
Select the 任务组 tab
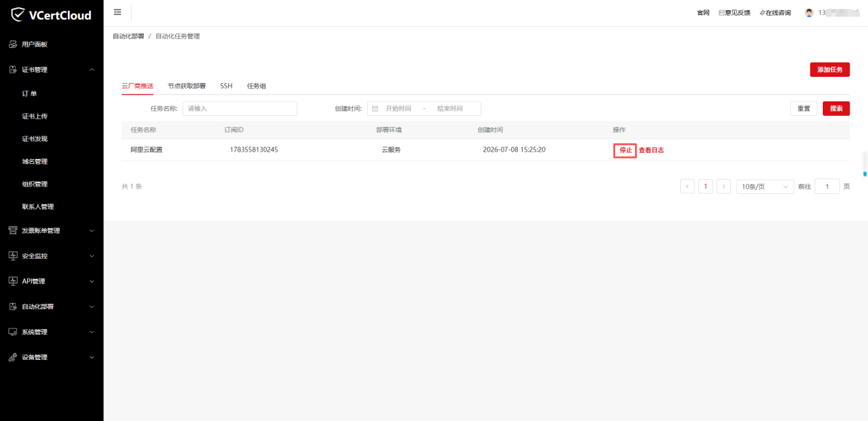coord(256,86)
